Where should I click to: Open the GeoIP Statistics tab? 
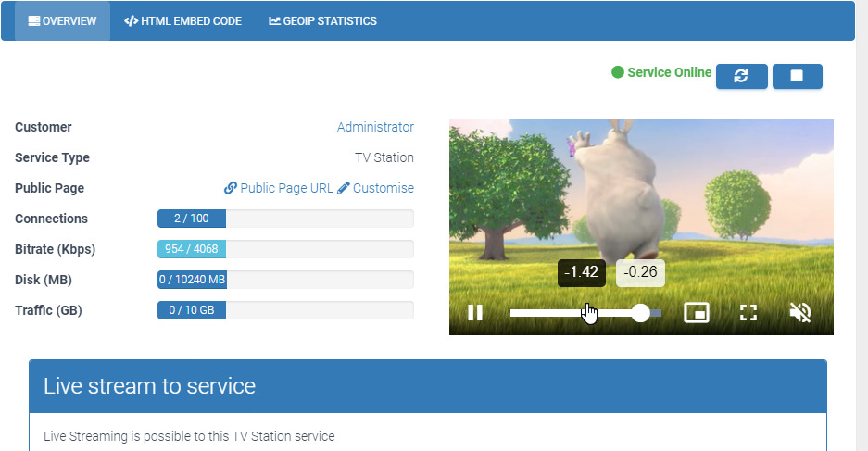click(x=322, y=21)
